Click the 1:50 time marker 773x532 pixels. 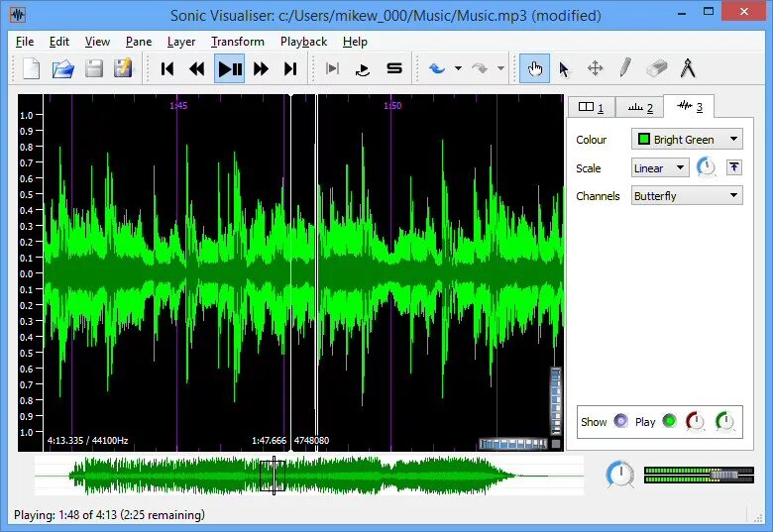coord(392,105)
